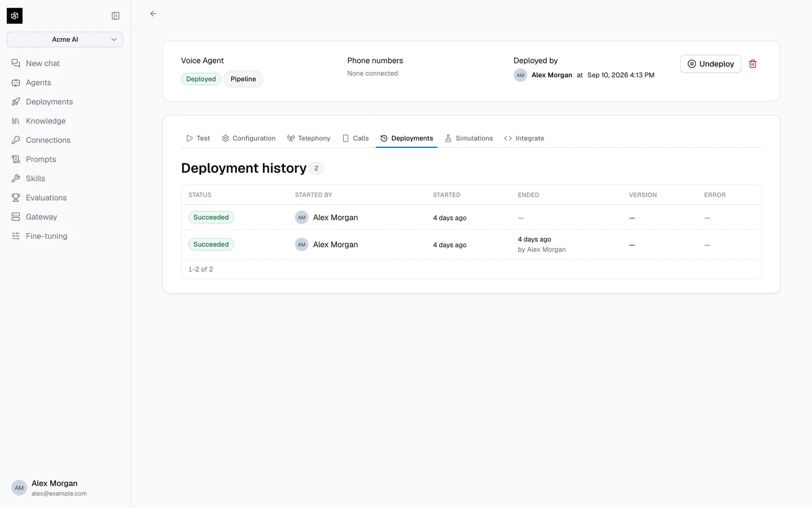Click the ENDED column header

(528, 195)
